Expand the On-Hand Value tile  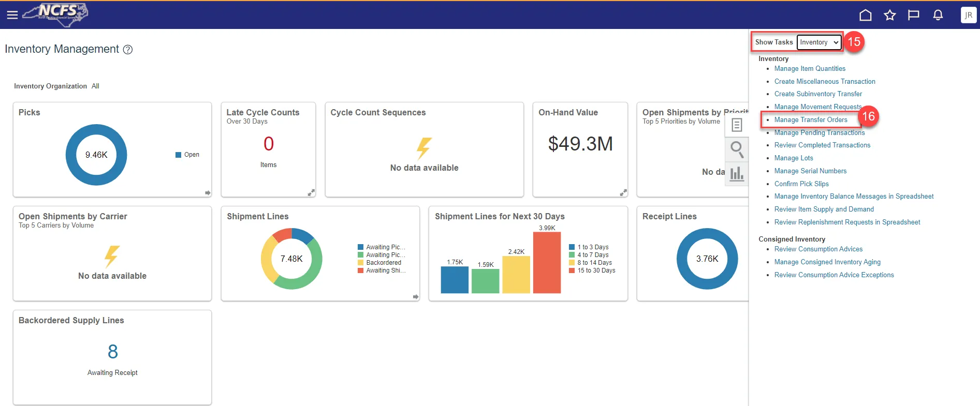(x=623, y=193)
